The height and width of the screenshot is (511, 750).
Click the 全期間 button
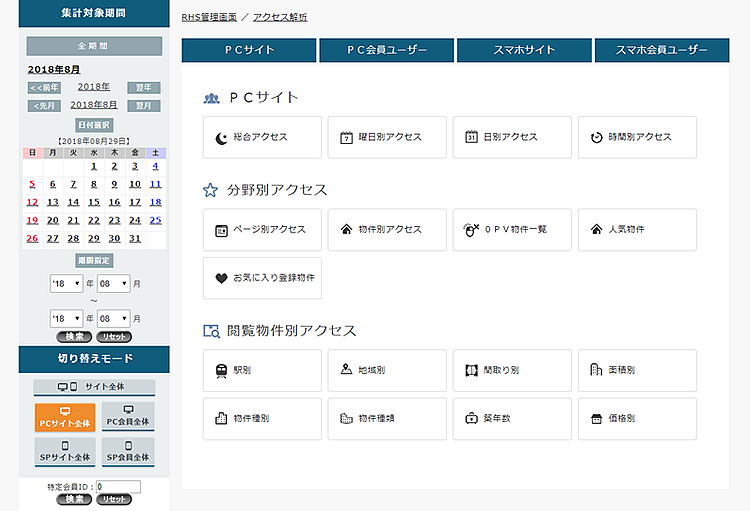tap(94, 46)
